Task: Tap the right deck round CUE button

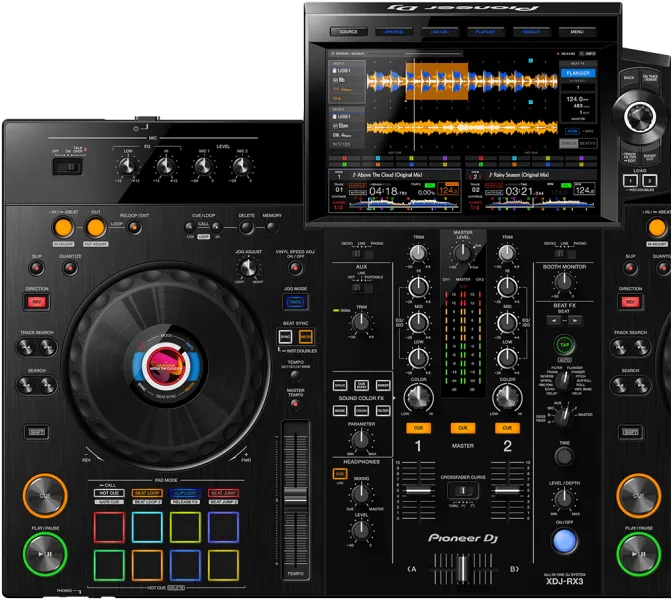Action: point(638,496)
